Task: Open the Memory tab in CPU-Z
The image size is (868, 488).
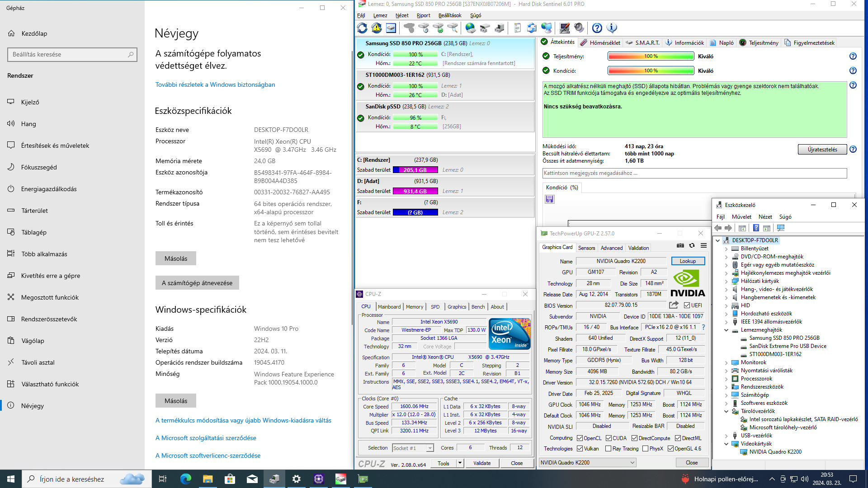Action: point(414,307)
